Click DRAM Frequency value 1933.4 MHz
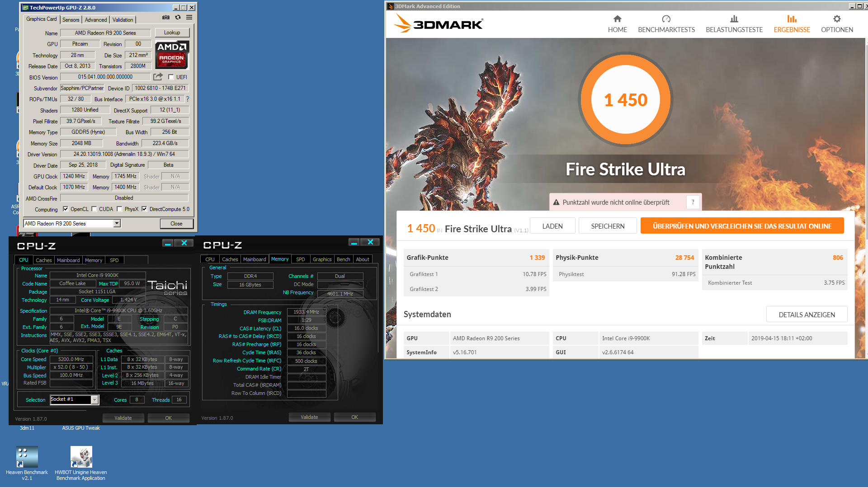The height and width of the screenshot is (488, 868). click(x=306, y=312)
